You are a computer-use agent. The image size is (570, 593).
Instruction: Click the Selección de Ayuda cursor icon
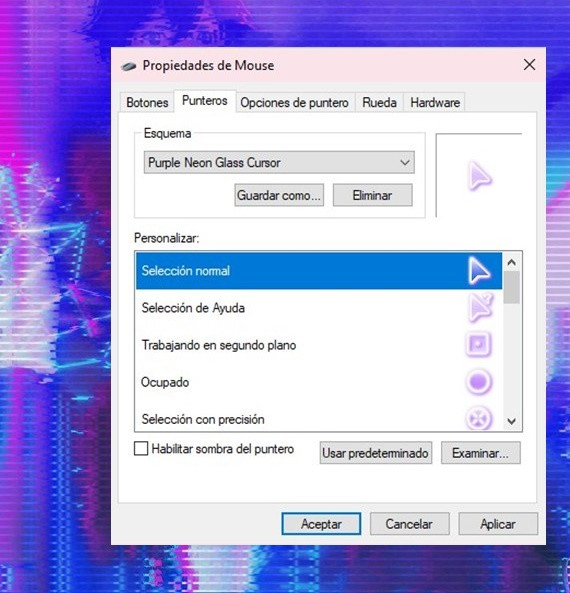pos(479,307)
